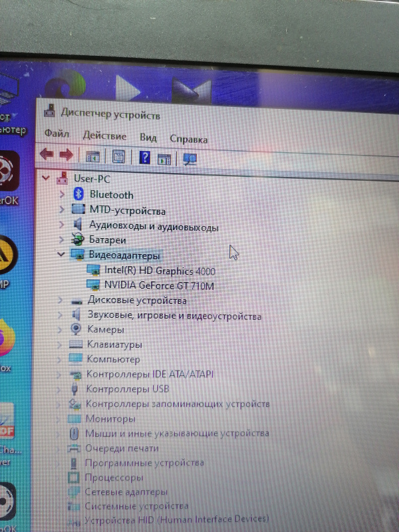The height and width of the screenshot is (532, 399).
Task: Click the Очереди печати printer icon
Action: click(x=74, y=448)
